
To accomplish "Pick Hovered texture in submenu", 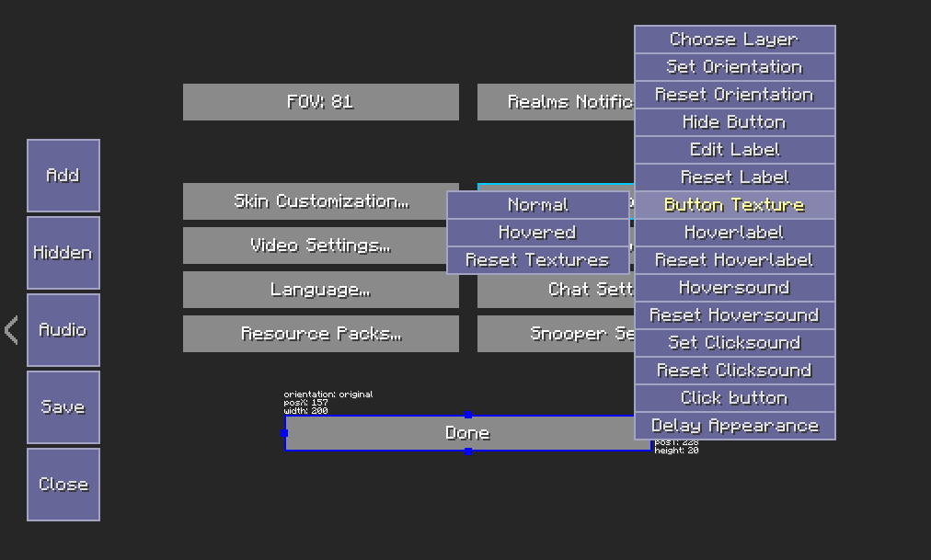I will pos(538,233).
